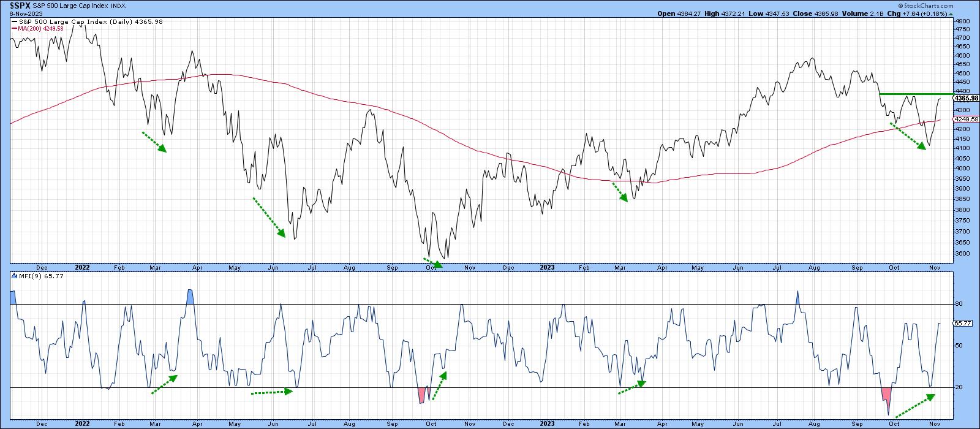Click blue overbought MFI area near April 2022

pos(190,297)
